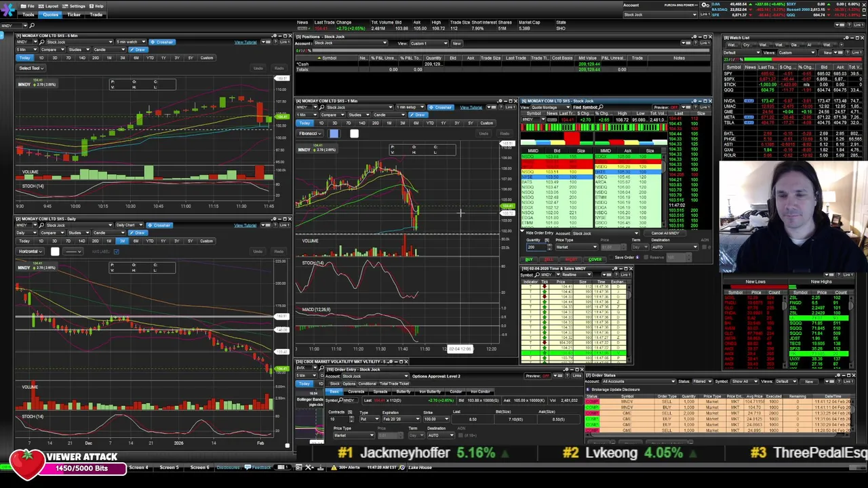Toggle Crosshair in the Daily chart
The height and width of the screenshot is (488, 868).
(x=159, y=225)
